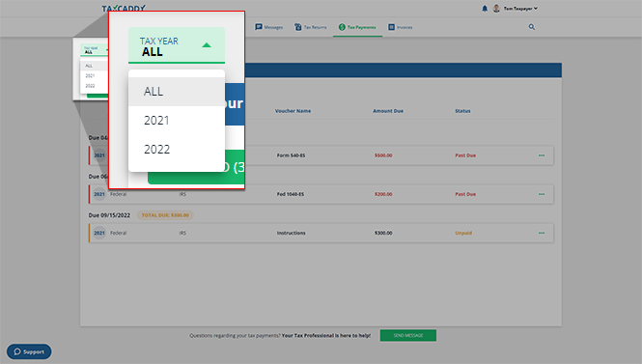Switch to the Invoices tab

(x=401, y=27)
